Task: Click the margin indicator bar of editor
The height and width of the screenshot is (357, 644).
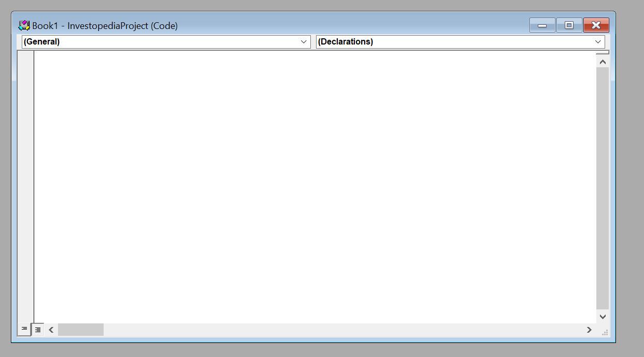Action: 25,187
